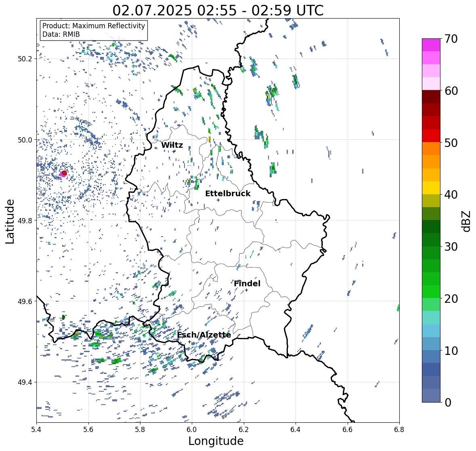This screenshot has width=476, height=451.
Task: Pick the slate-blue swatch just above 0
Action: [x=431, y=396]
